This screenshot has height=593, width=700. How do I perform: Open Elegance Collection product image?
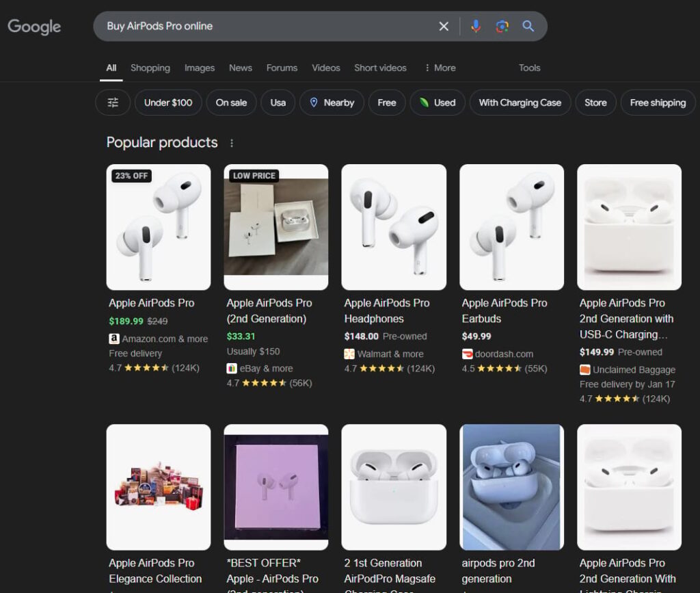tap(159, 487)
